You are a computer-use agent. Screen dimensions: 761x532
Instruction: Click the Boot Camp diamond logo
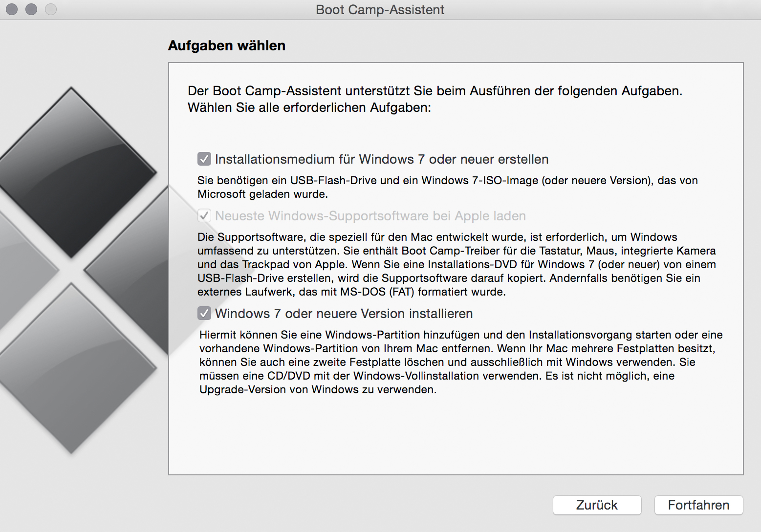pyautogui.click(x=84, y=270)
